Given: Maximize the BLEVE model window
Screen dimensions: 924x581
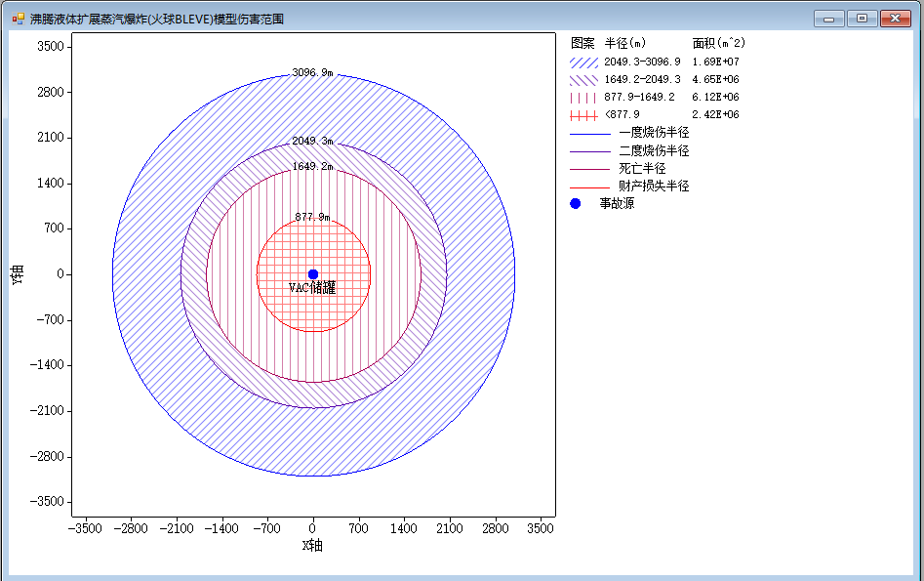Looking at the screenshot, I should (x=863, y=19).
